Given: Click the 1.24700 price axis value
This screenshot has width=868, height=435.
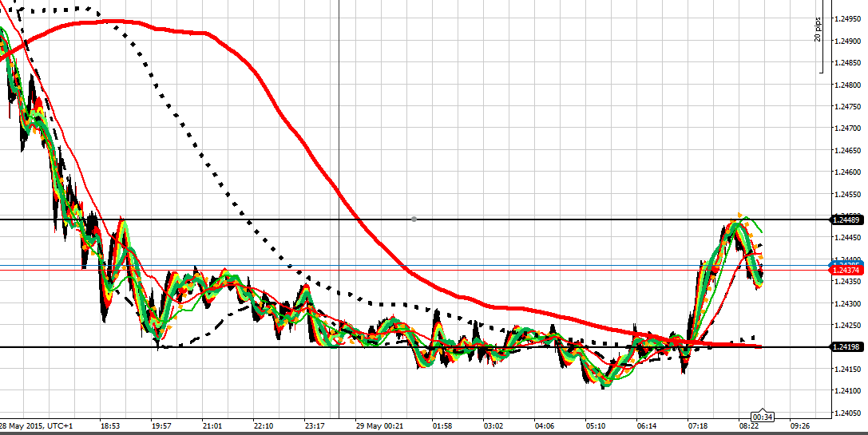Looking at the screenshot, I should pyautogui.click(x=846, y=128).
